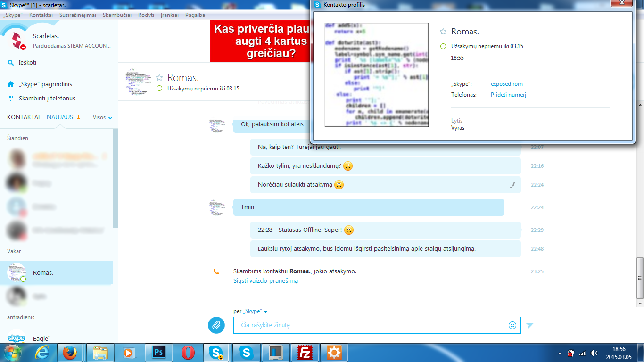
Task: Open Firefox from the taskbar
Action: click(x=70, y=353)
